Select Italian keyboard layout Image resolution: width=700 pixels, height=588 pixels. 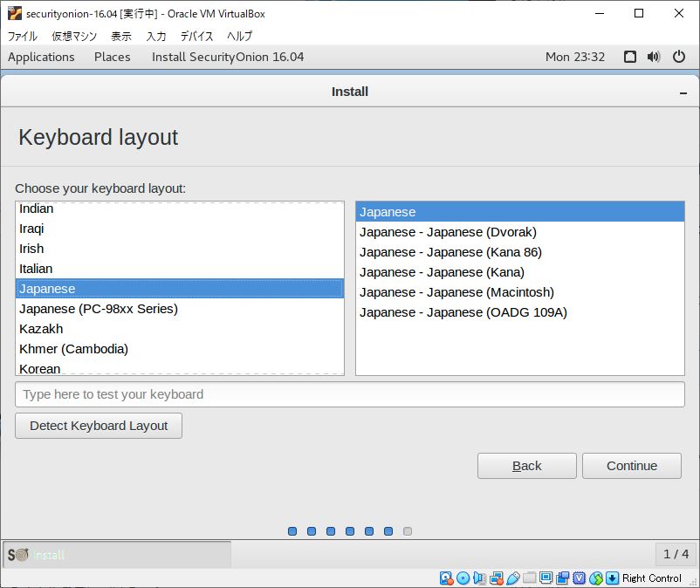[180, 269]
